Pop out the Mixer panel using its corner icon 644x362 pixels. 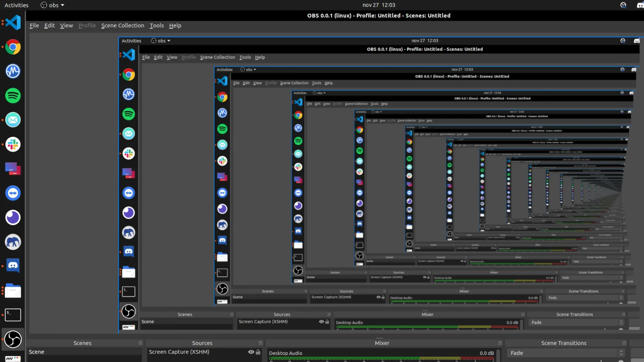click(500, 343)
